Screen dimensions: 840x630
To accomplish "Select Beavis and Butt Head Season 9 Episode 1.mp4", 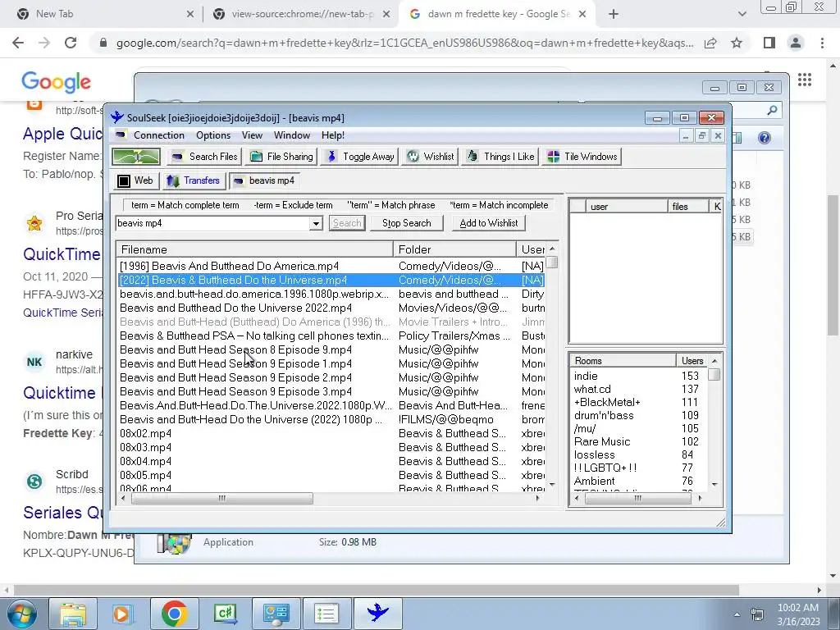I will point(331,363).
